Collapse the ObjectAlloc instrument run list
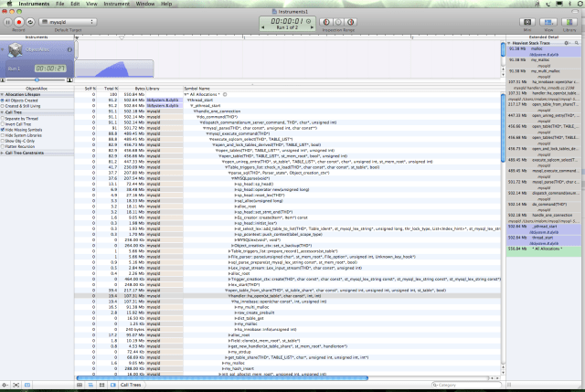Viewport: 585px width, 392px height. point(3,49)
